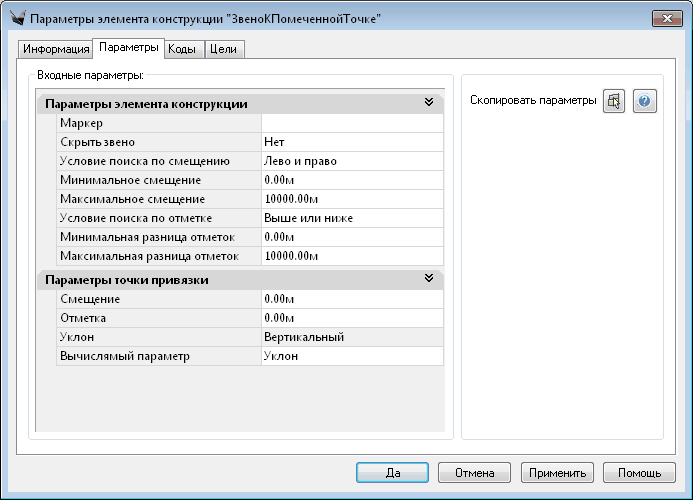Click the 'Отмена' button
Image resolution: width=693 pixels, height=500 pixels.
click(474, 472)
